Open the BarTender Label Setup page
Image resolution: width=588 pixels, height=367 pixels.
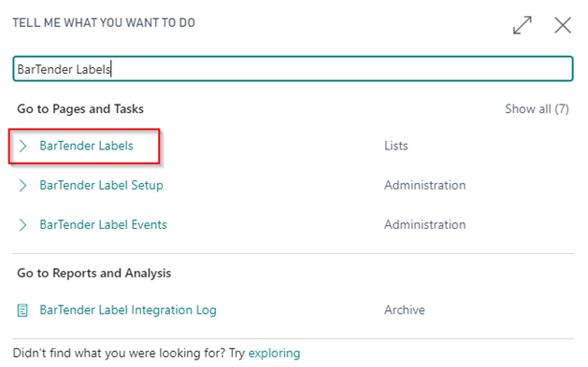[101, 186]
